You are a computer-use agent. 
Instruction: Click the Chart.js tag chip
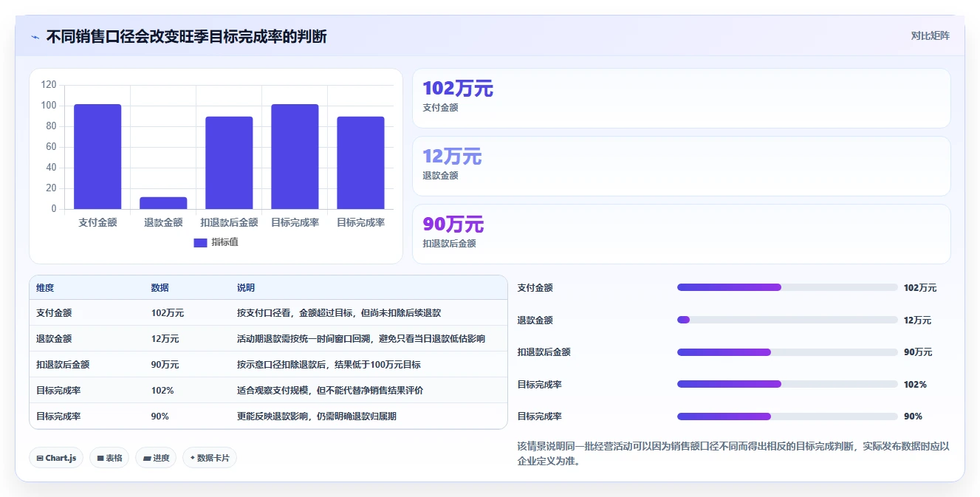tap(56, 458)
